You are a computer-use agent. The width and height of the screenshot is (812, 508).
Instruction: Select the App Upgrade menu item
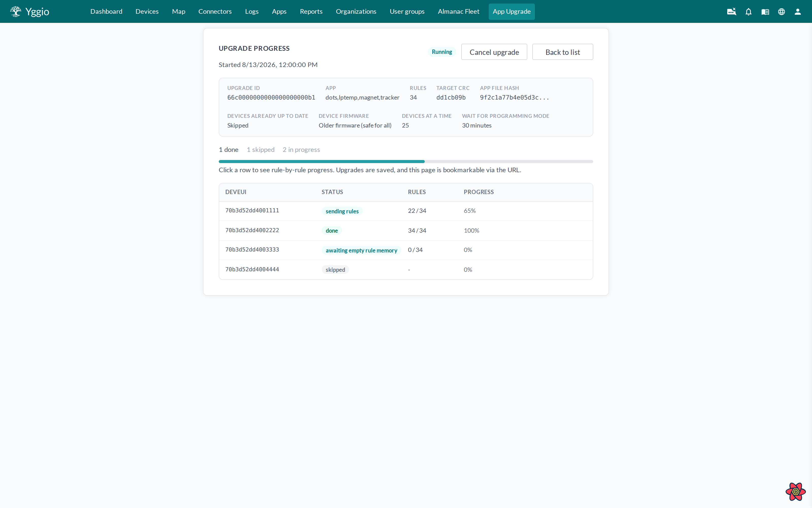coord(511,11)
